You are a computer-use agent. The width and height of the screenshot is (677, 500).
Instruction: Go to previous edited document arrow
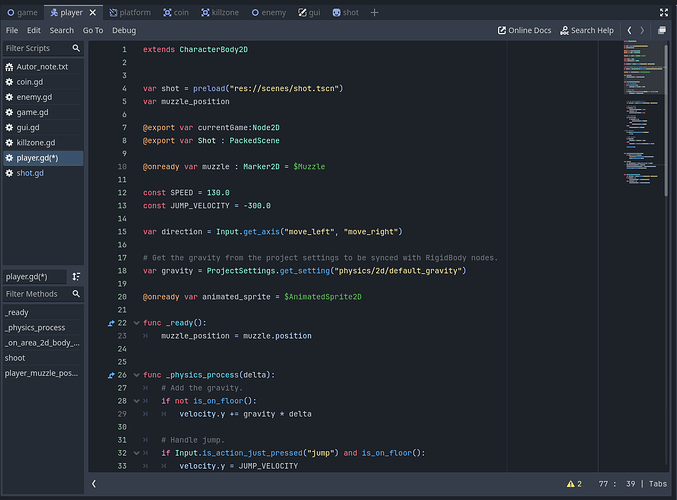629,30
